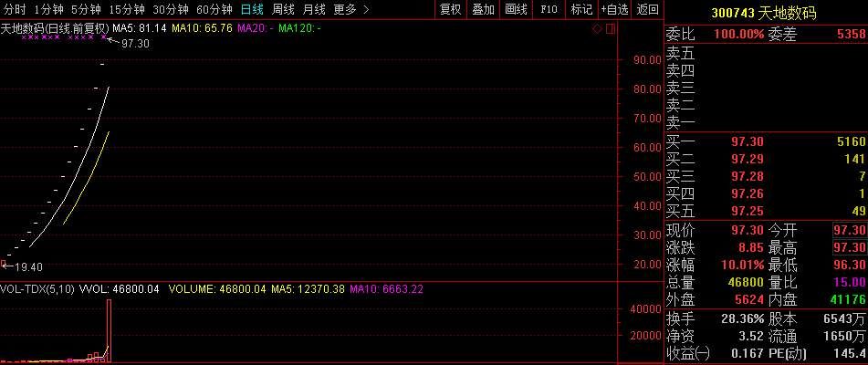Open the F10 company info

coord(549,9)
